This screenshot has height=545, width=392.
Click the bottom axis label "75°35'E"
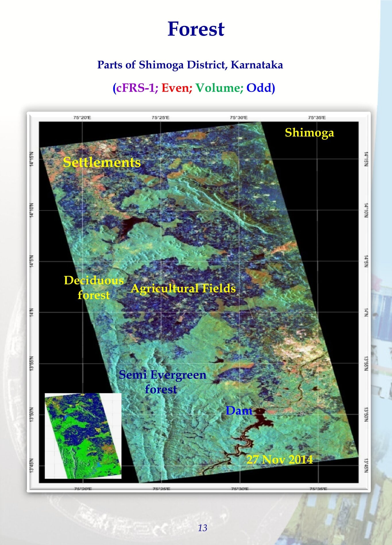click(318, 489)
